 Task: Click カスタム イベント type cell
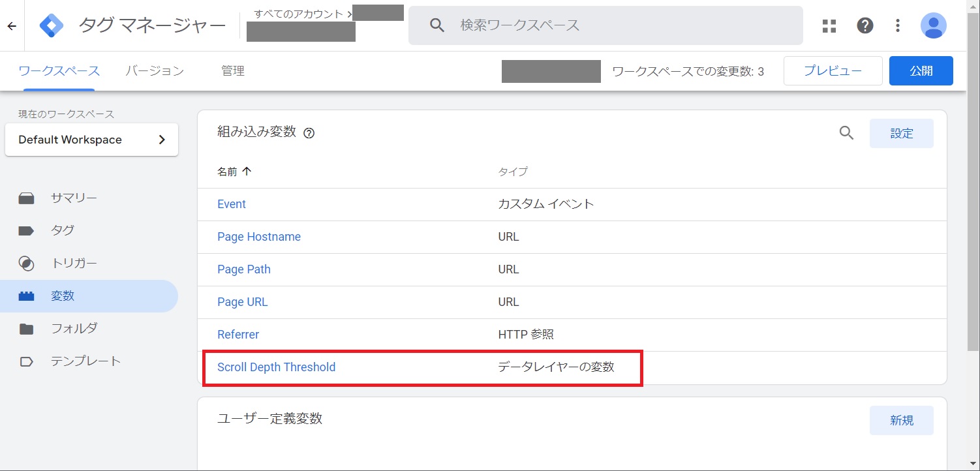(546, 204)
